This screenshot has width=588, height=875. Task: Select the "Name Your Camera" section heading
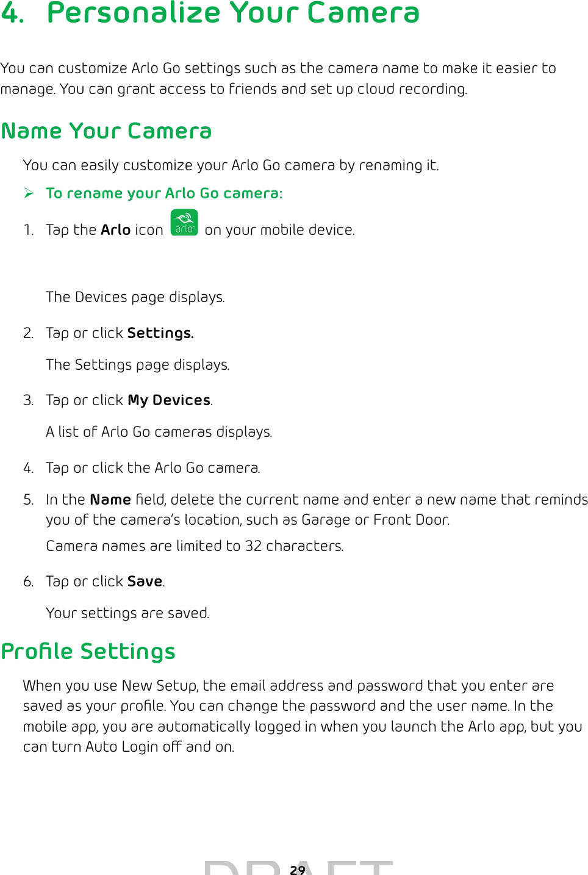click(x=106, y=131)
